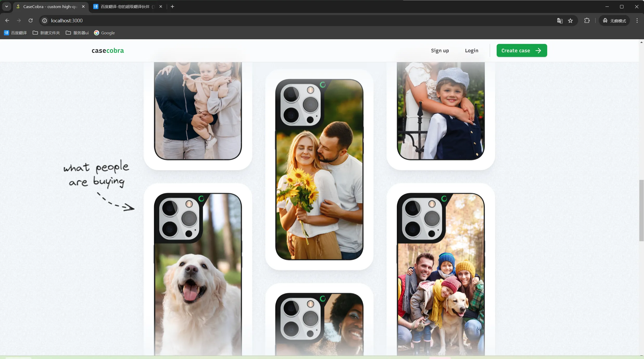The width and height of the screenshot is (644, 359).
Task: Open the tab search dropdown arrow
Action: [x=7, y=6]
